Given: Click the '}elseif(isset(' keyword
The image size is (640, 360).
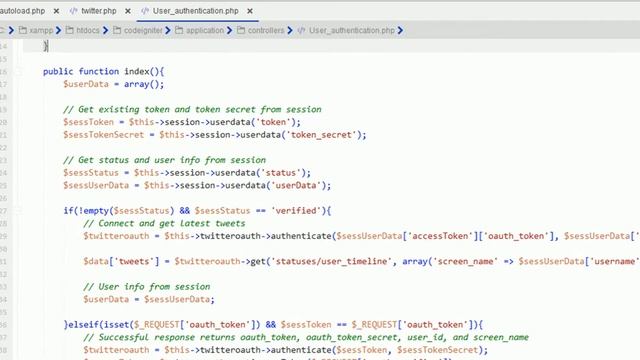Looking at the screenshot, I should [99, 324].
